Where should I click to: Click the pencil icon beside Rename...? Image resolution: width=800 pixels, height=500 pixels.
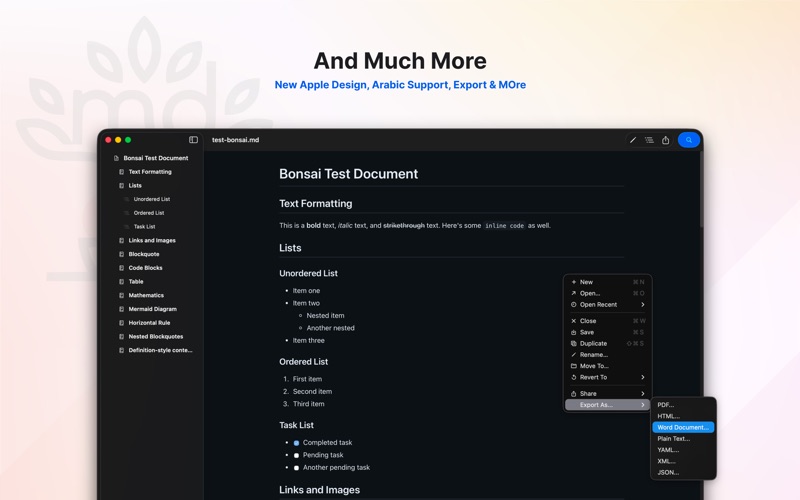point(573,355)
